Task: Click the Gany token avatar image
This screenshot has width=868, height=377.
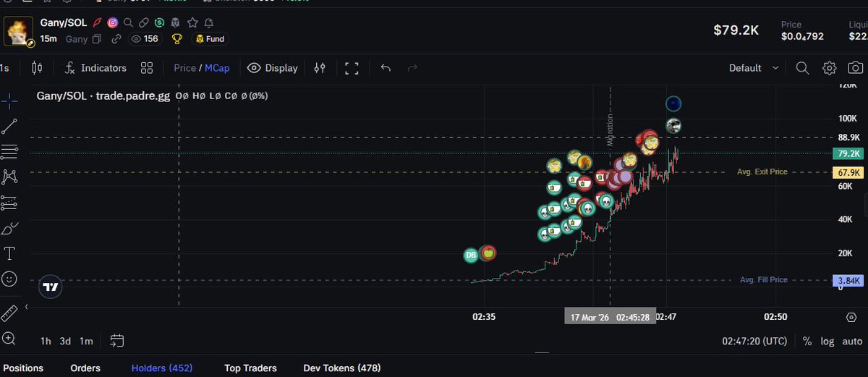Action: [x=17, y=31]
